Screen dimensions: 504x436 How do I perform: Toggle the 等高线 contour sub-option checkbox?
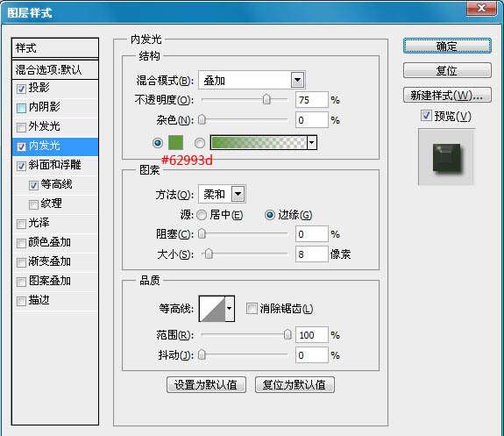coord(33,185)
